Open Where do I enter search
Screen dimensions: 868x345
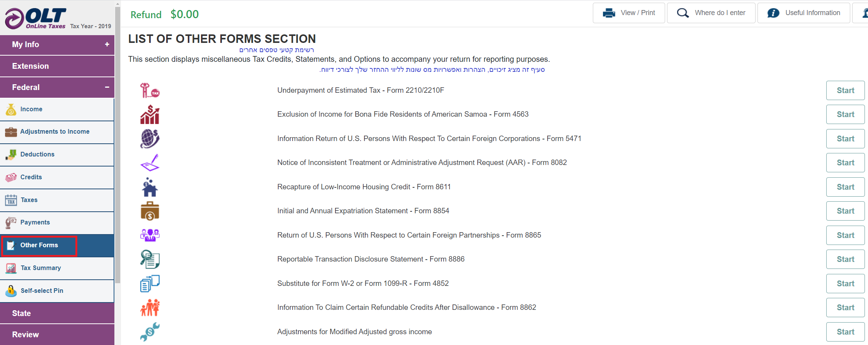711,13
